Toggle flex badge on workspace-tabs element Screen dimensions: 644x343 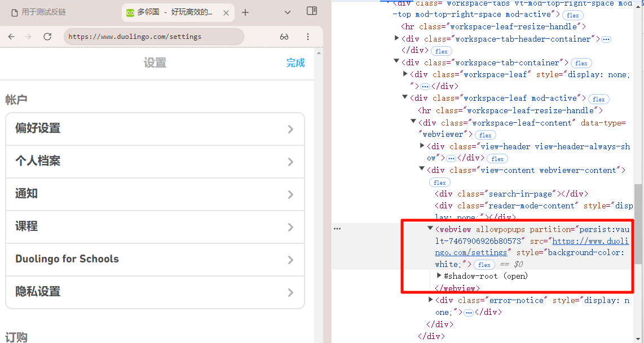572,16
